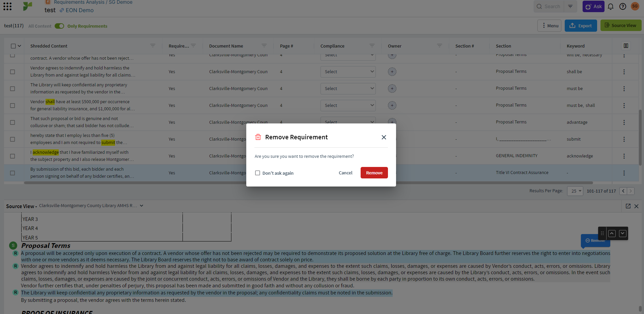Open row actions for 'The Library will keep' row

(624, 89)
